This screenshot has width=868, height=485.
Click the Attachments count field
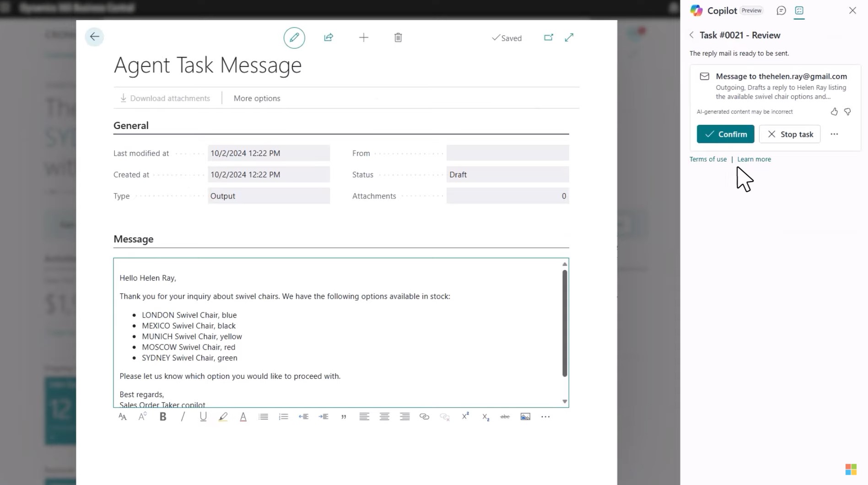coord(507,196)
